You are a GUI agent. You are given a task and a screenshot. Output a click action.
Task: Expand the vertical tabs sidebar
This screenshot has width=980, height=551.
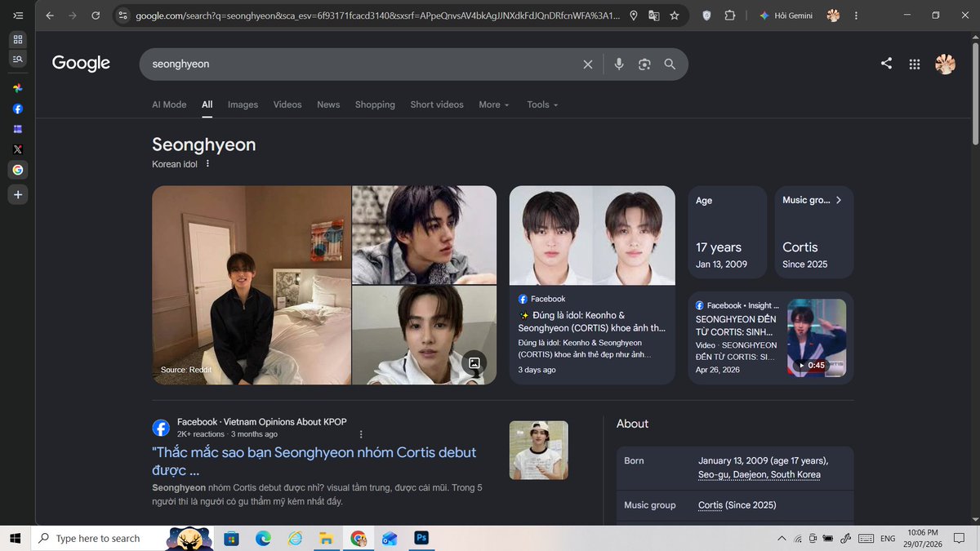click(x=18, y=16)
